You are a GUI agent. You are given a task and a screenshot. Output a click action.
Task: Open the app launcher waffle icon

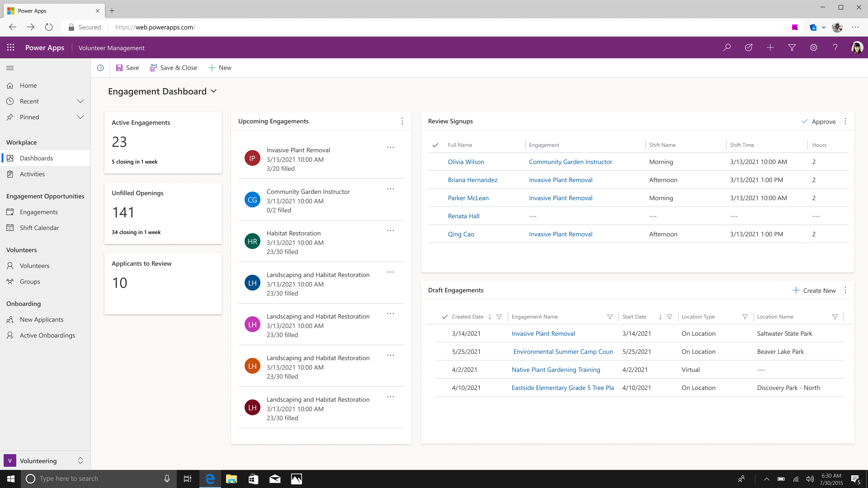pyautogui.click(x=10, y=47)
